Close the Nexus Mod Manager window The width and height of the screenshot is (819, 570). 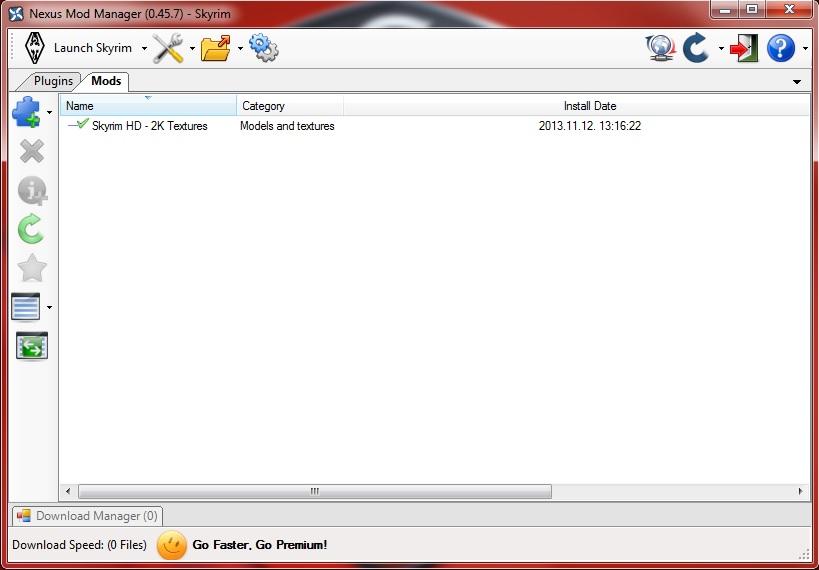pos(789,9)
